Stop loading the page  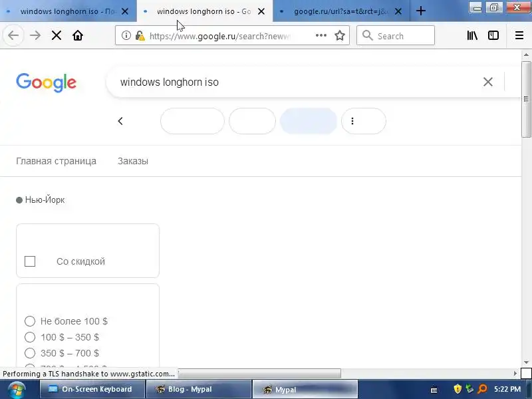(57, 35)
